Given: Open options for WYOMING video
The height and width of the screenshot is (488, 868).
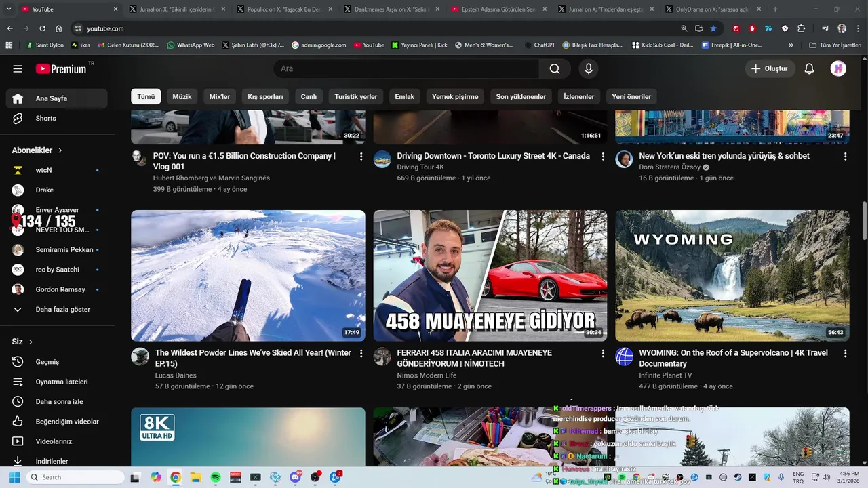Looking at the screenshot, I should click(845, 354).
